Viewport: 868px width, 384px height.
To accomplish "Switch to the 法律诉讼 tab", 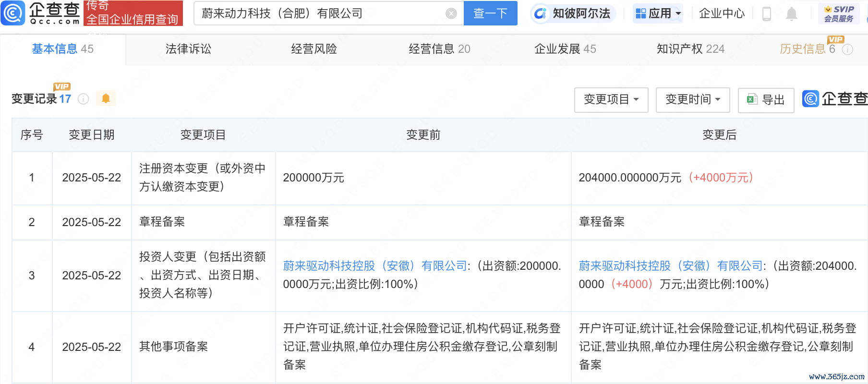I will pos(188,49).
